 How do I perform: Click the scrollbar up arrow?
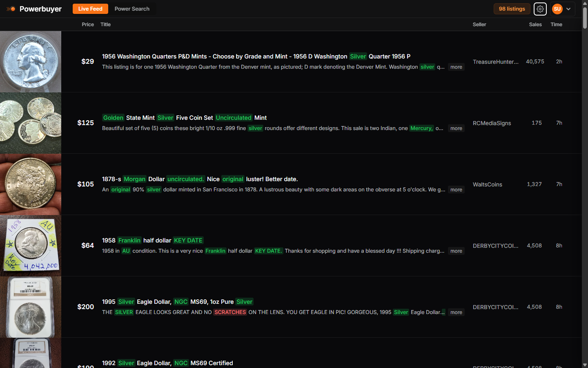[x=585, y=3]
